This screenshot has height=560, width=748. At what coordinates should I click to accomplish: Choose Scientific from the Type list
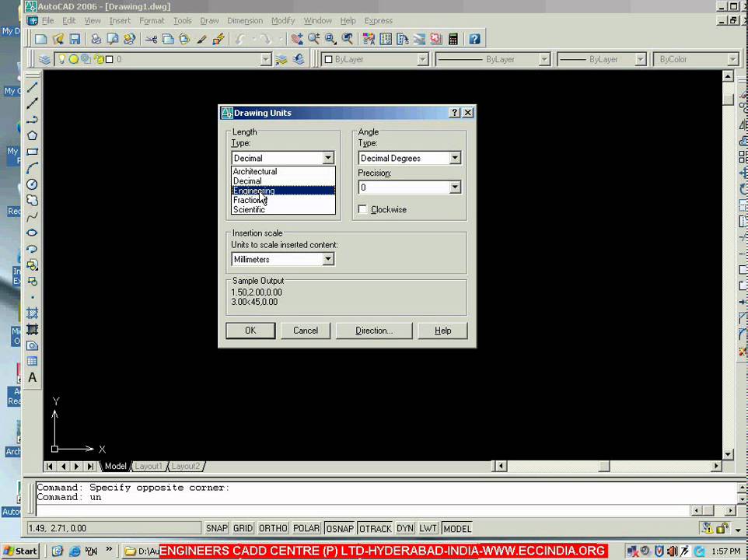pos(283,209)
